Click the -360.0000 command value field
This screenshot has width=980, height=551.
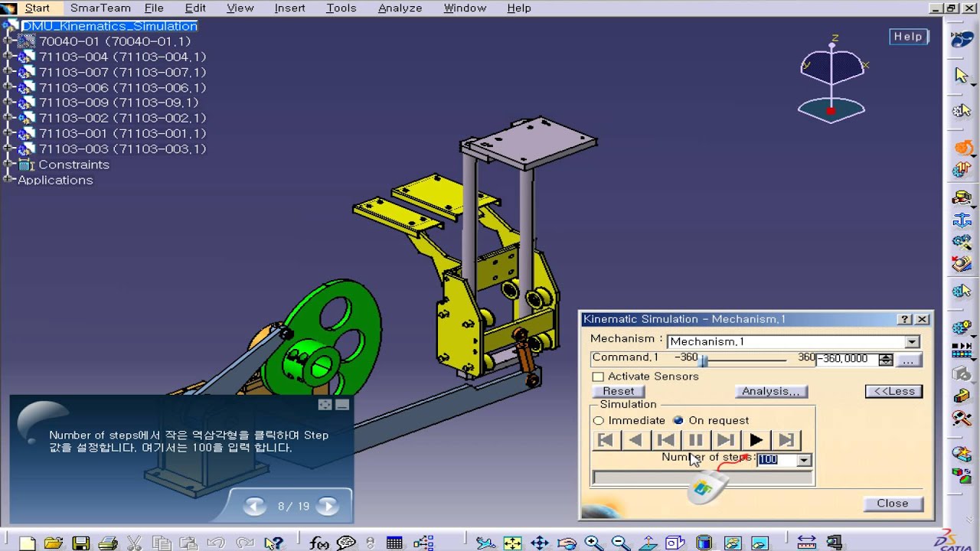pos(848,359)
